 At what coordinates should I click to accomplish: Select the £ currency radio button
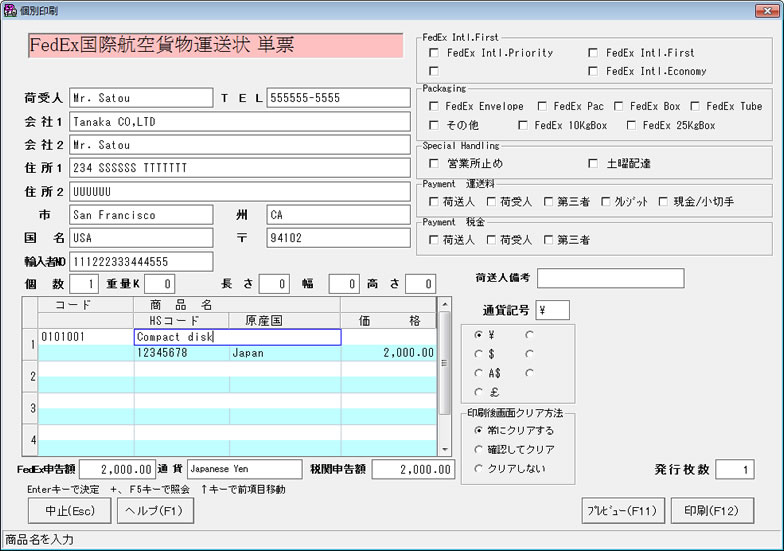point(480,392)
